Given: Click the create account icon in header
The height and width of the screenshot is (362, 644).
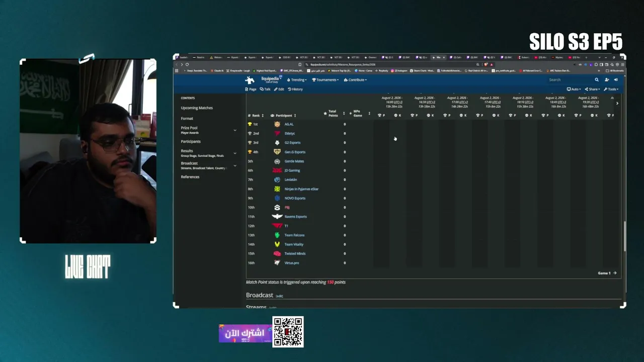Looking at the screenshot, I should (607, 79).
